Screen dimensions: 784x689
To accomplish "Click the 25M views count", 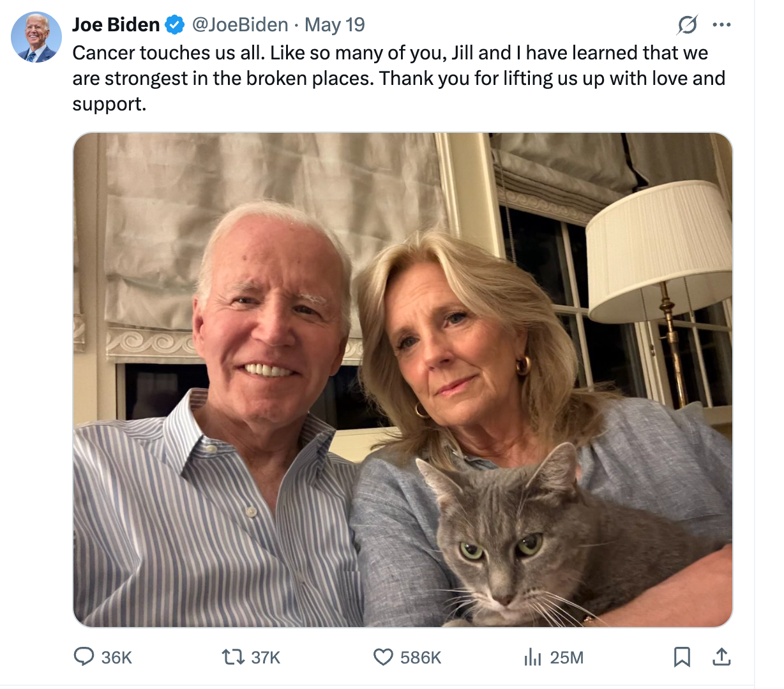I will (567, 658).
